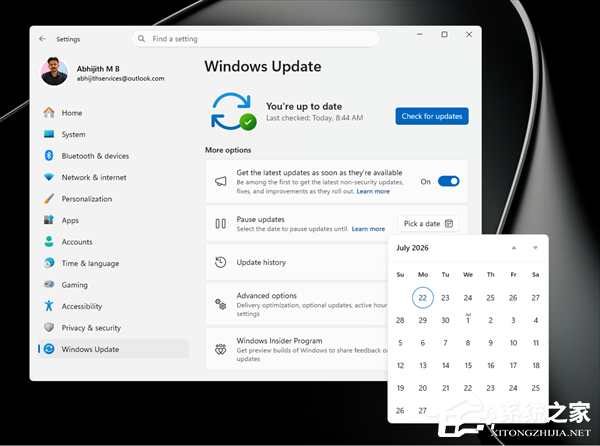Go to next month with the down arrow
This screenshot has width=600, height=446.
[x=535, y=248]
